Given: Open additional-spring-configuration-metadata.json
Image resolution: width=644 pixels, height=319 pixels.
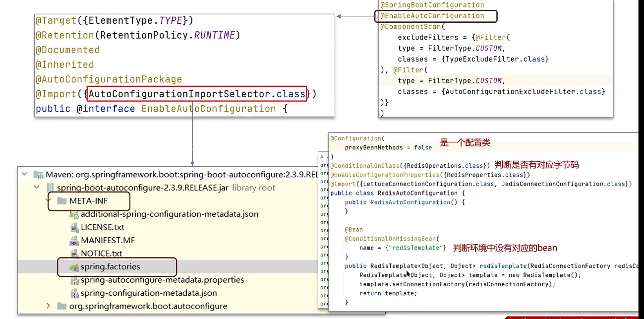Looking at the screenshot, I should (170, 214).
